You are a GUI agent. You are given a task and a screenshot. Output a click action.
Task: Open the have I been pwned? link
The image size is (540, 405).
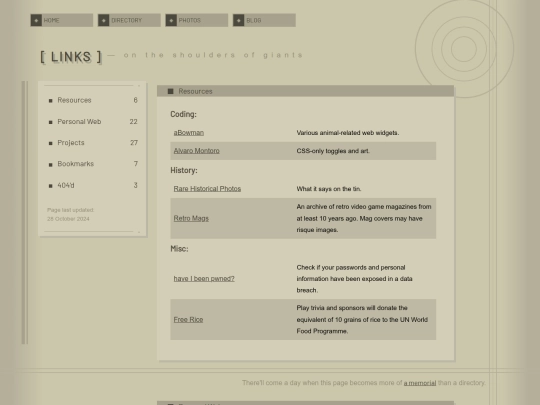coord(204,279)
